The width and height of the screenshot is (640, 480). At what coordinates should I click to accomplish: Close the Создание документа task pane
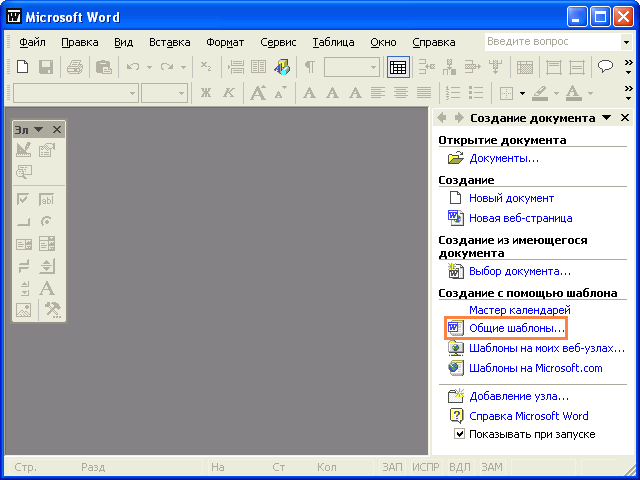(x=624, y=118)
